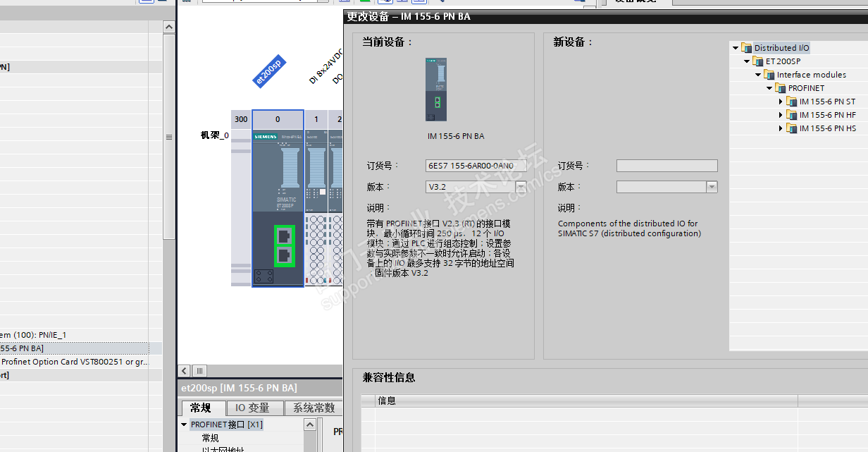Select IM 155-6 PN ST label
Image resolution: width=868 pixels, height=452 pixels.
click(x=827, y=102)
